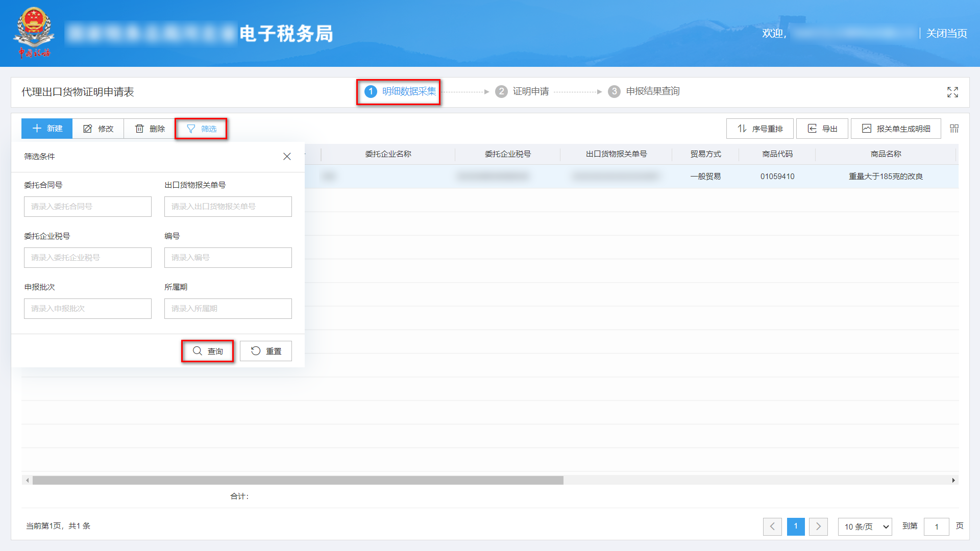This screenshot has height=551, width=980.
Task: Close the 筛选条件 filter panel
Action: (287, 156)
